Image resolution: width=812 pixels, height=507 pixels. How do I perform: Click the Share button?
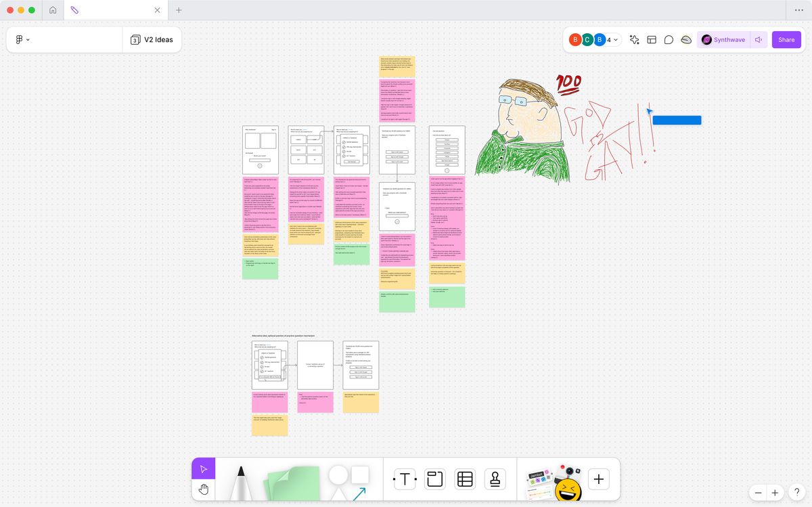[786, 40]
